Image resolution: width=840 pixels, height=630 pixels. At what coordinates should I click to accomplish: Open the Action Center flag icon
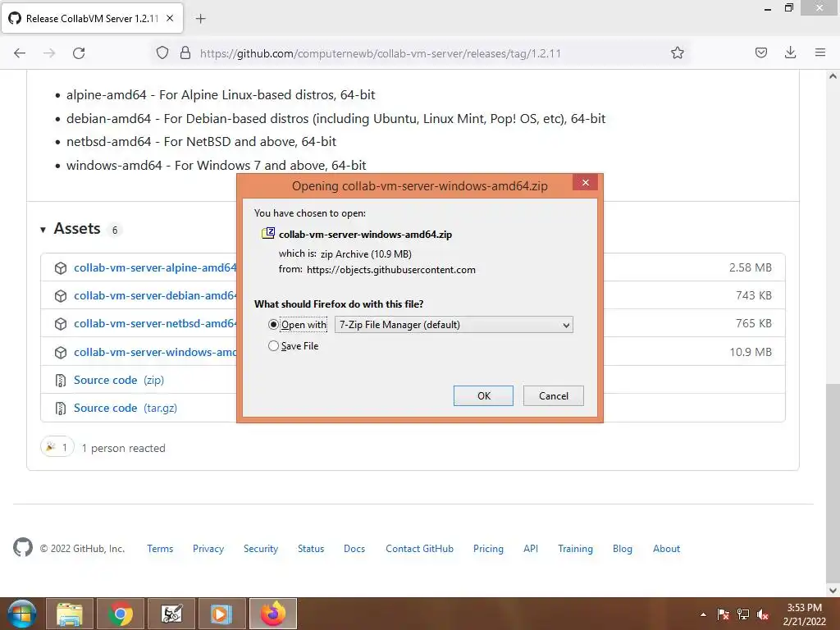(724, 614)
